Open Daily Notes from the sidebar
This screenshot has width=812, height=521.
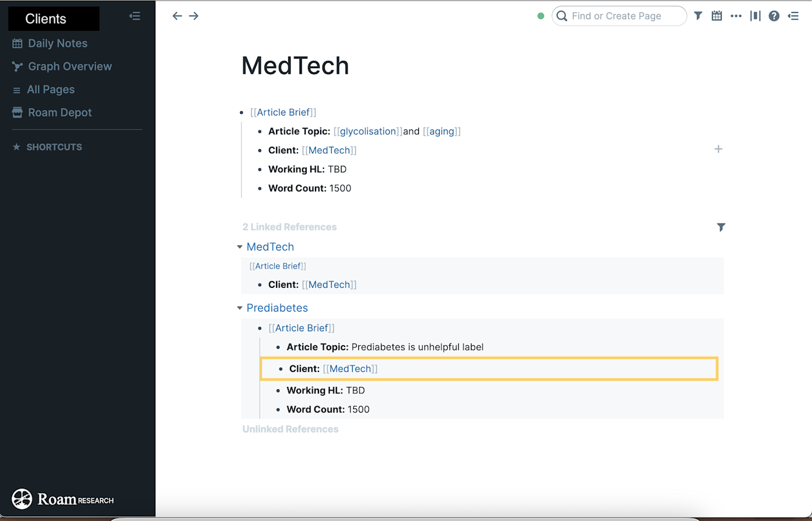pyautogui.click(x=57, y=44)
